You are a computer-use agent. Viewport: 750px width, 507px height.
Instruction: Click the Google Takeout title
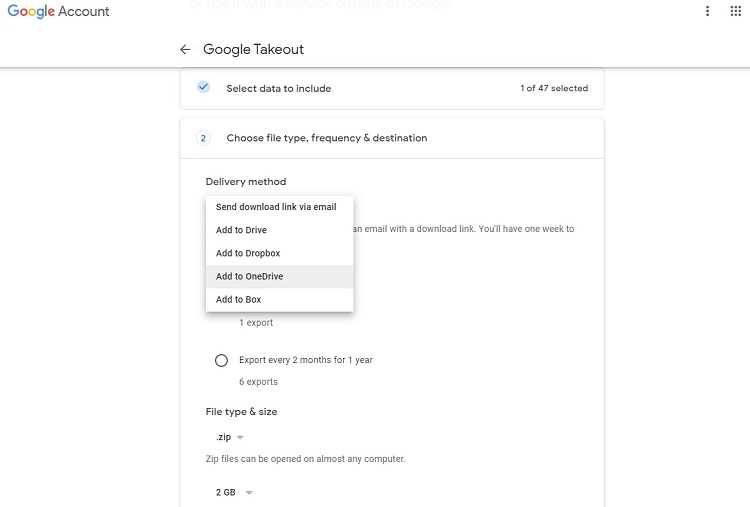pos(254,49)
